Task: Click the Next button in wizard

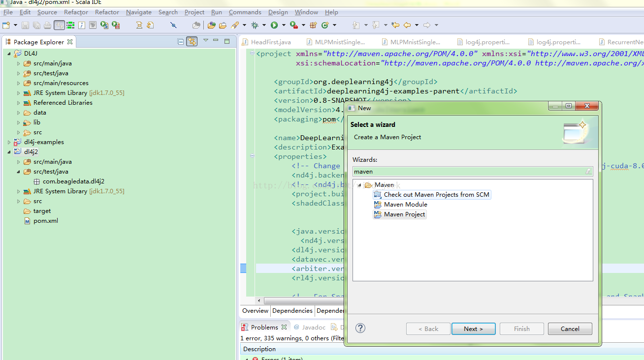Action: [x=474, y=329]
